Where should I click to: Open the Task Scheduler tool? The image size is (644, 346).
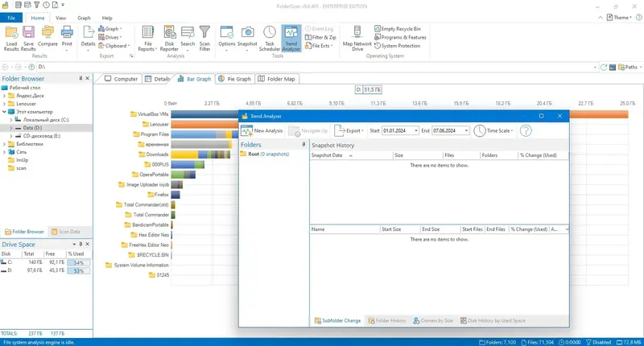(270, 38)
